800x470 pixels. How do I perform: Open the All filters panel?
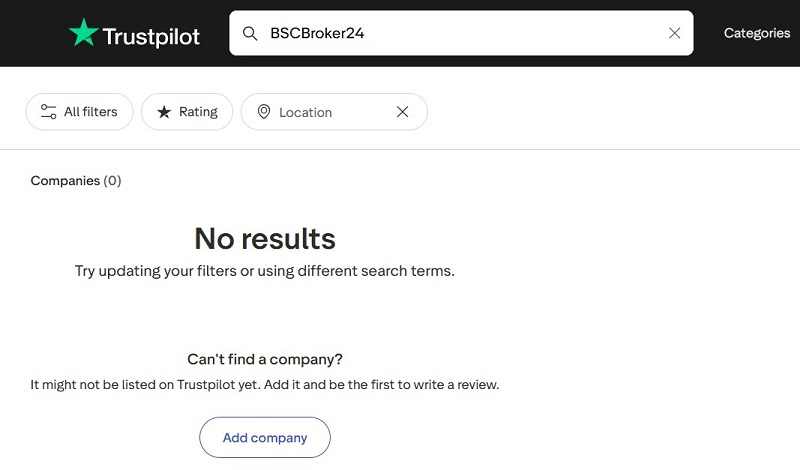click(x=79, y=112)
